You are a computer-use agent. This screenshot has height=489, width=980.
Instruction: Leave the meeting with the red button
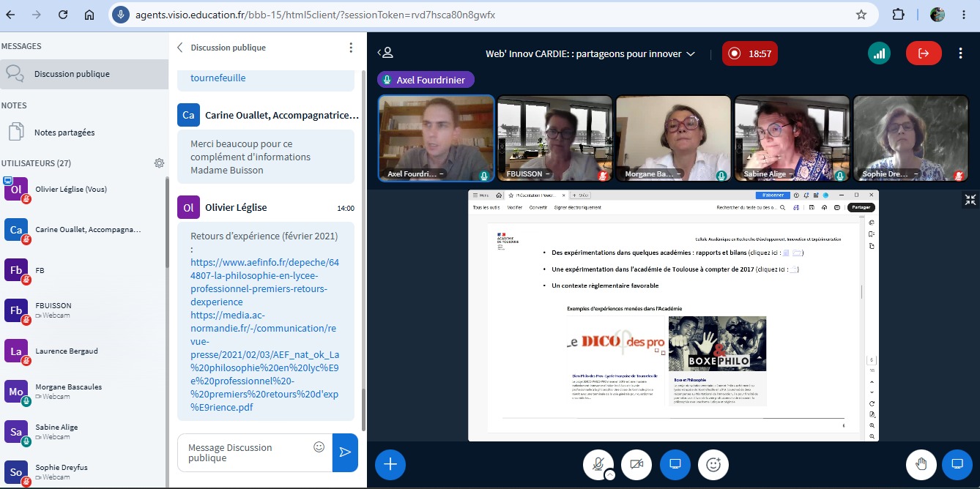pos(924,53)
